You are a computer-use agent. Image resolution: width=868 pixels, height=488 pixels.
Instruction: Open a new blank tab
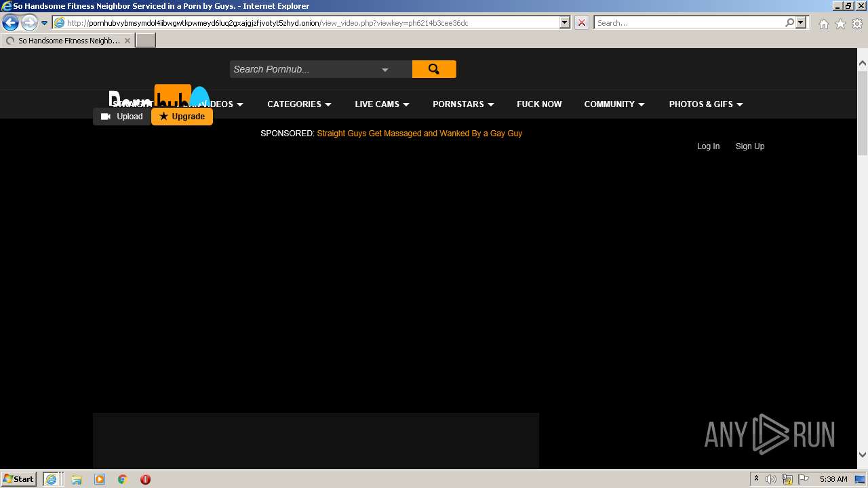[146, 41]
